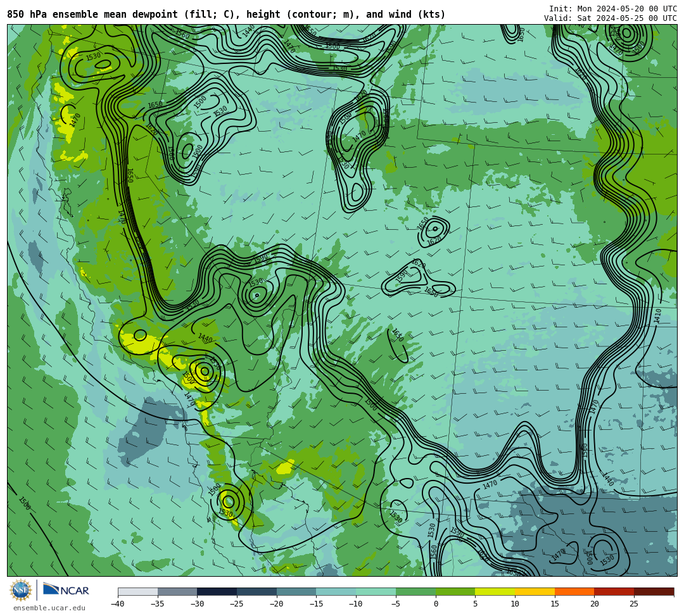Click the −10 colorbar tick label

point(356,604)
